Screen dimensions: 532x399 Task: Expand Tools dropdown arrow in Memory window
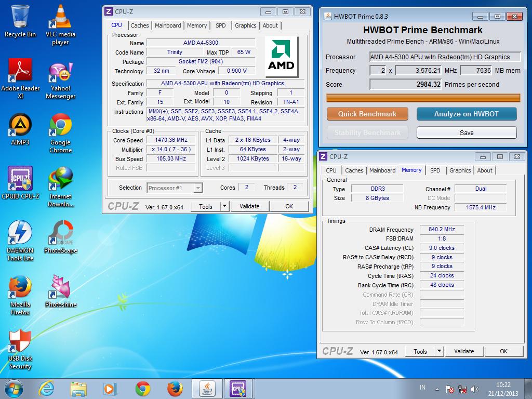[x=439, y=351]
